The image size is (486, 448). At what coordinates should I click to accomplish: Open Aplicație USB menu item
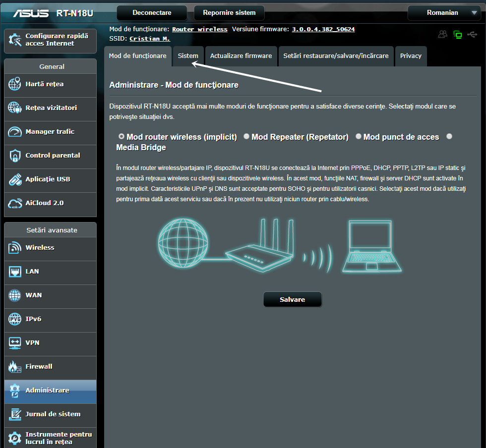click(x=51, y=180)
